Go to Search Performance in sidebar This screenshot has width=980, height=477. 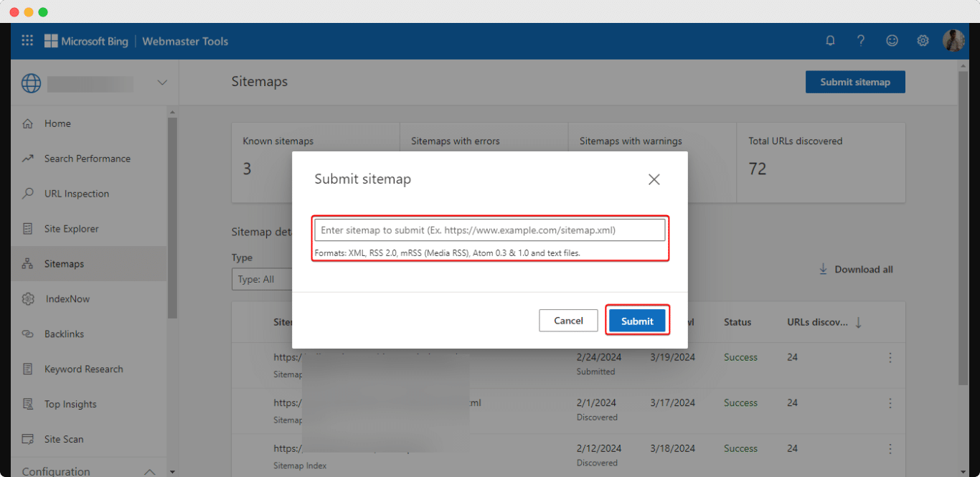click(87, 159)
